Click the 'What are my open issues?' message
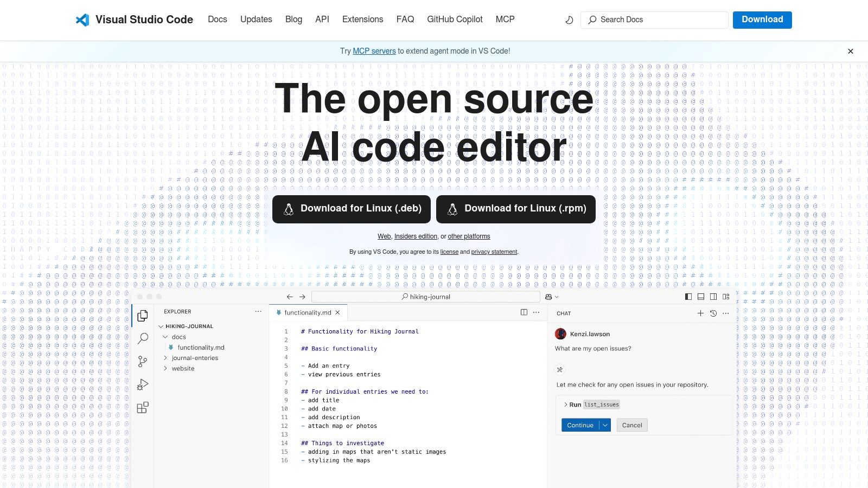Viewport: 868px width, 488px height. 593,349
